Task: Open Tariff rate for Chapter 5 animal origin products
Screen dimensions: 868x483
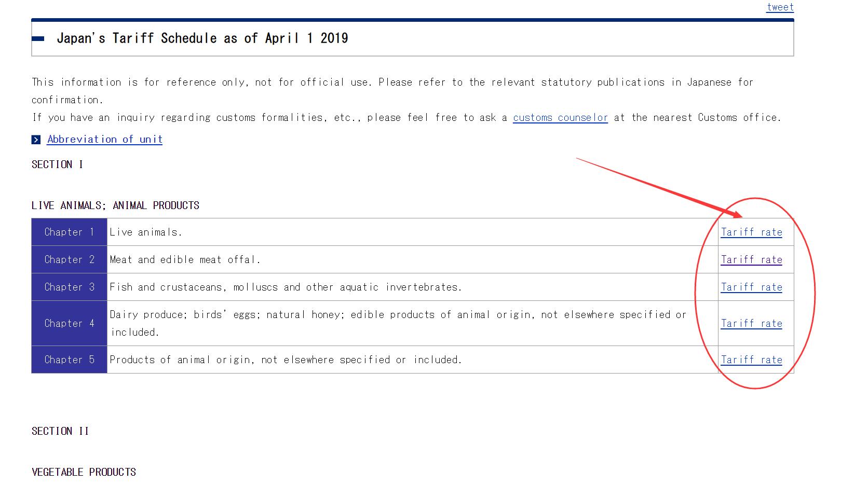Action: pos(751,360)
